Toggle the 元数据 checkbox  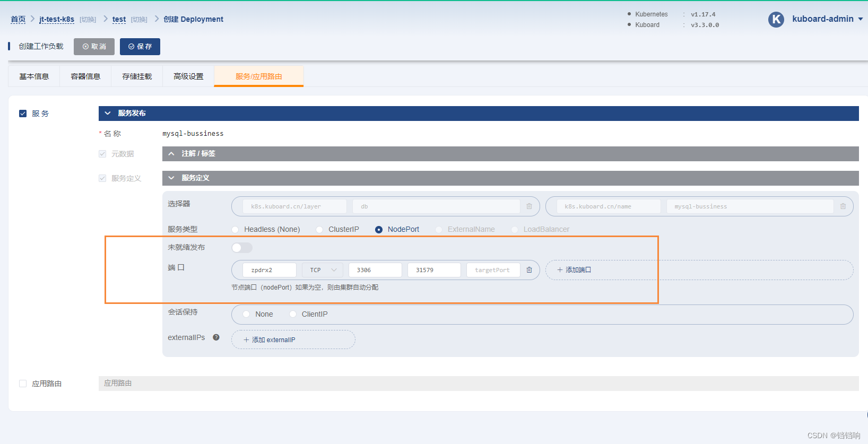coord(102,154)
